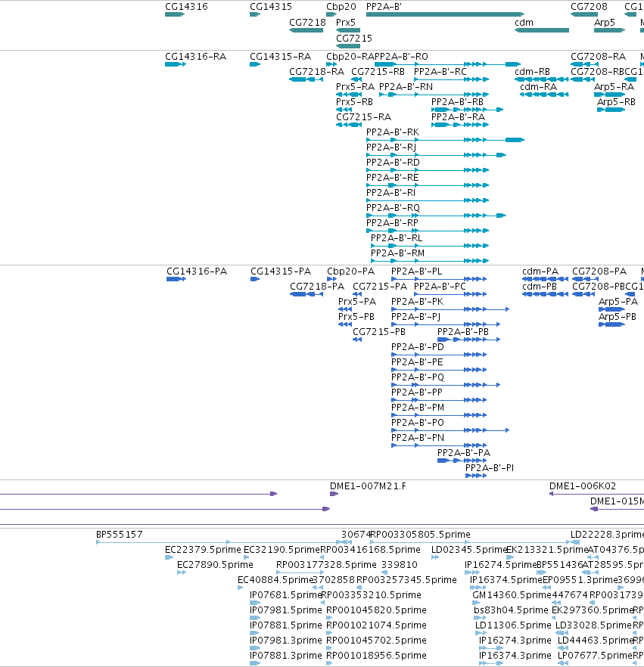Click the Prx5 gene label

pyautogui.click(x=346, y=23)
